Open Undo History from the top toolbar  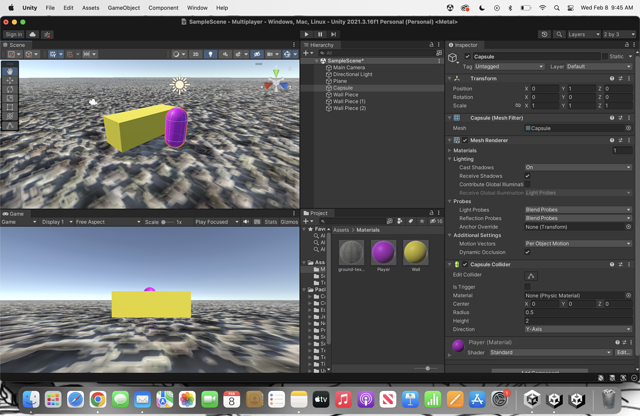pyautogui.click(x=545, y=34)
